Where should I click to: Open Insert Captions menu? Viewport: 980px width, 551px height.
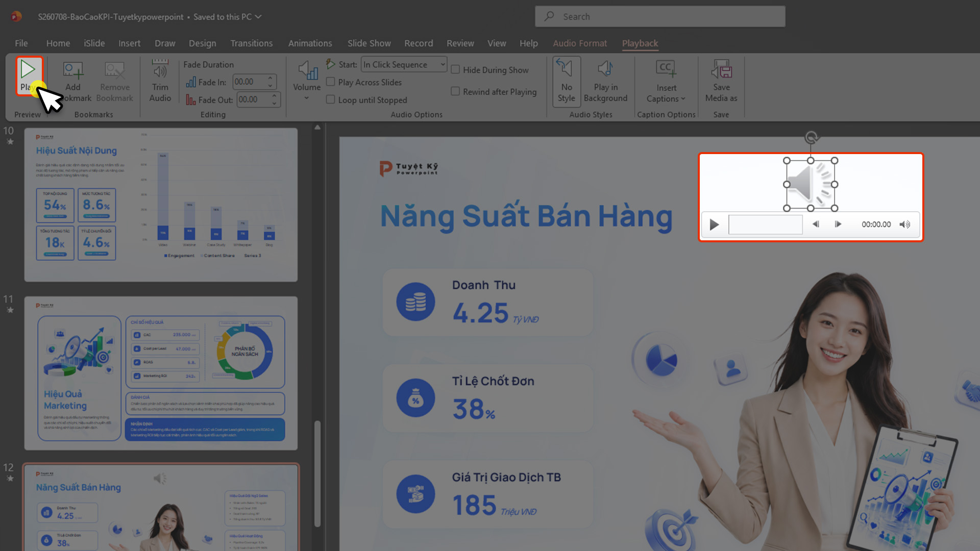tap(666, 82)
